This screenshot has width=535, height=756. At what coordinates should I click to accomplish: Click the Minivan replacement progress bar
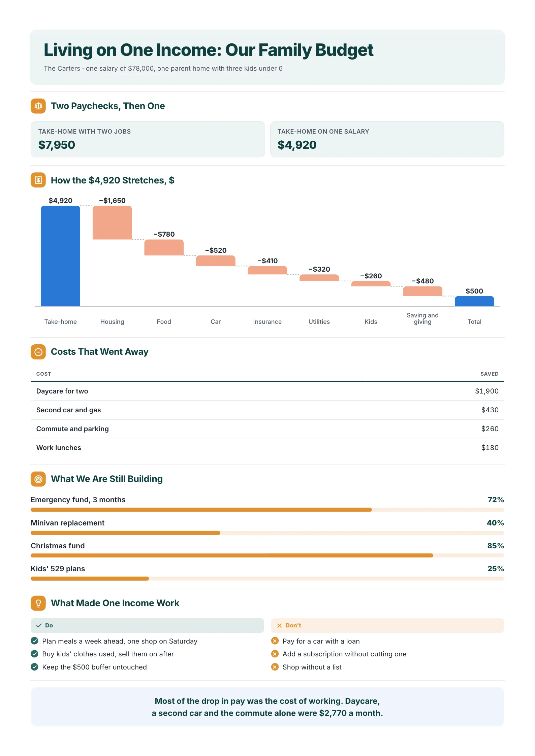click(267, 533)
